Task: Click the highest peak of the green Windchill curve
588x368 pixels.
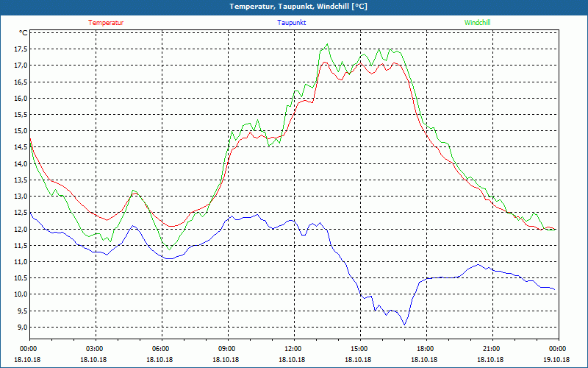Action: (x=327, y=44)
